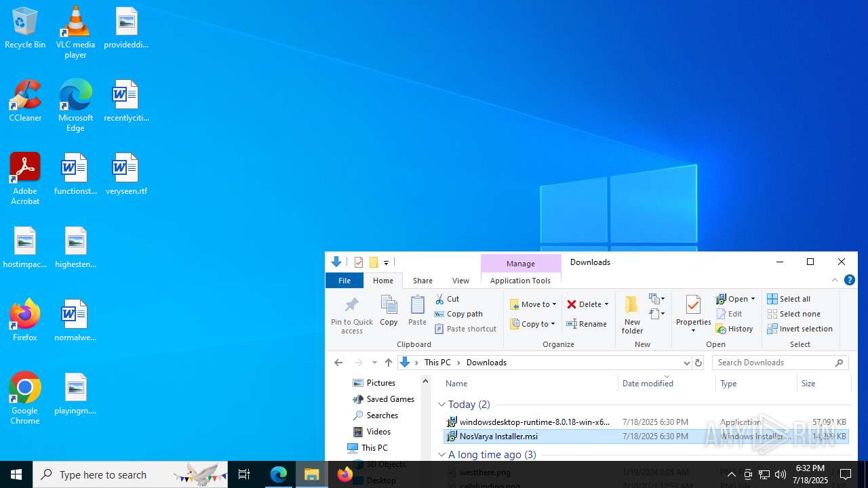Click the Manage contextual tab
The image size is (868, 488).
tap(521, 263)
